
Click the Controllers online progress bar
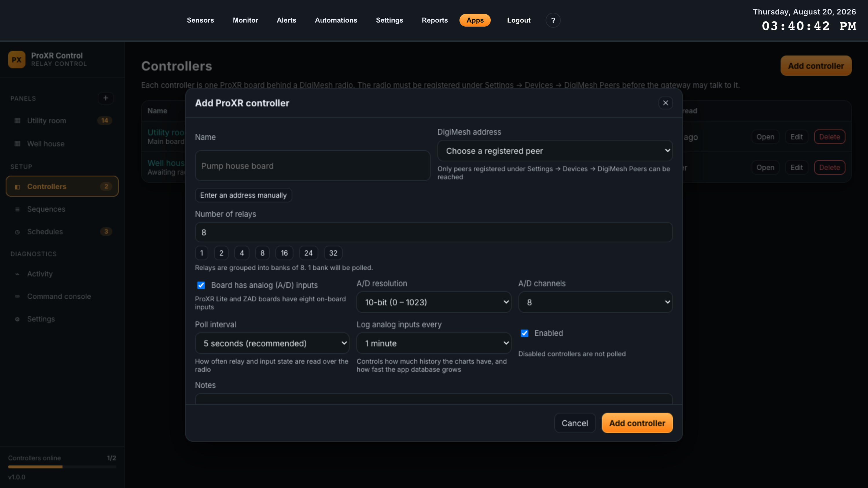tap(62, 467)
